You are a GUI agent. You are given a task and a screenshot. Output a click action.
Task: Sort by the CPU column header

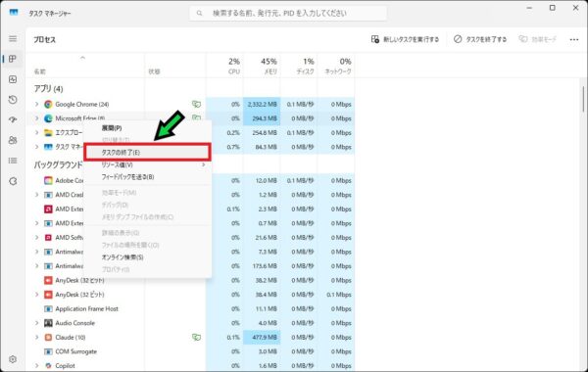[x=224, y=66]
